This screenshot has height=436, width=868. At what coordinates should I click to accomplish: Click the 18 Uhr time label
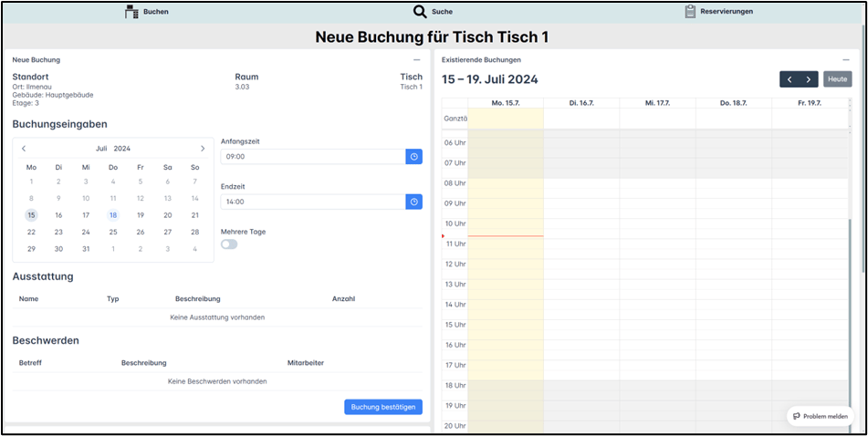tap(455, 385)
